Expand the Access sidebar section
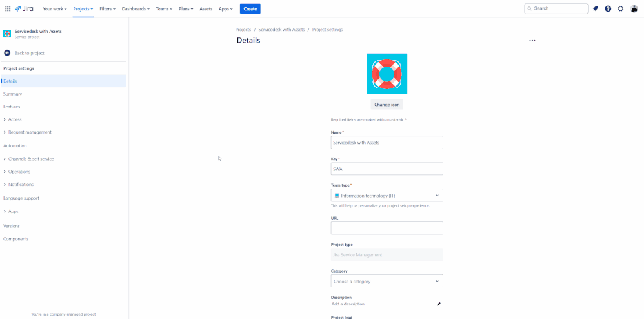 15,119
